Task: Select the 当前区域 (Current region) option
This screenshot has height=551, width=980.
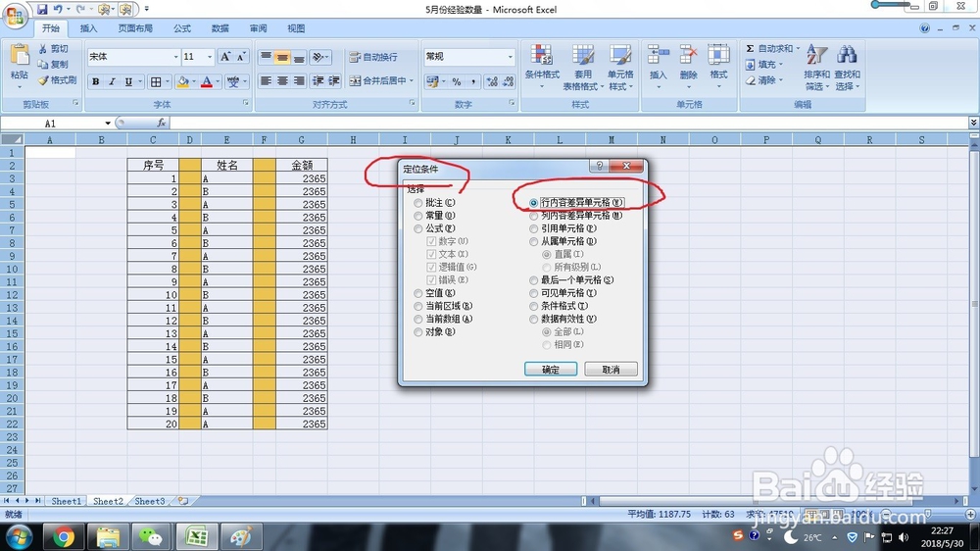Action: [418, 307]
